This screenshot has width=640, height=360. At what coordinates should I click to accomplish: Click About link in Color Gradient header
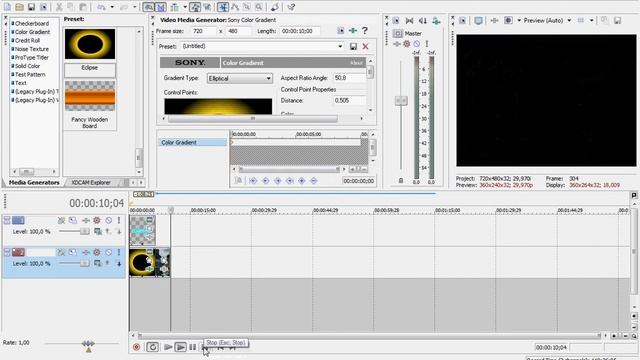click(x=356, y=63)
